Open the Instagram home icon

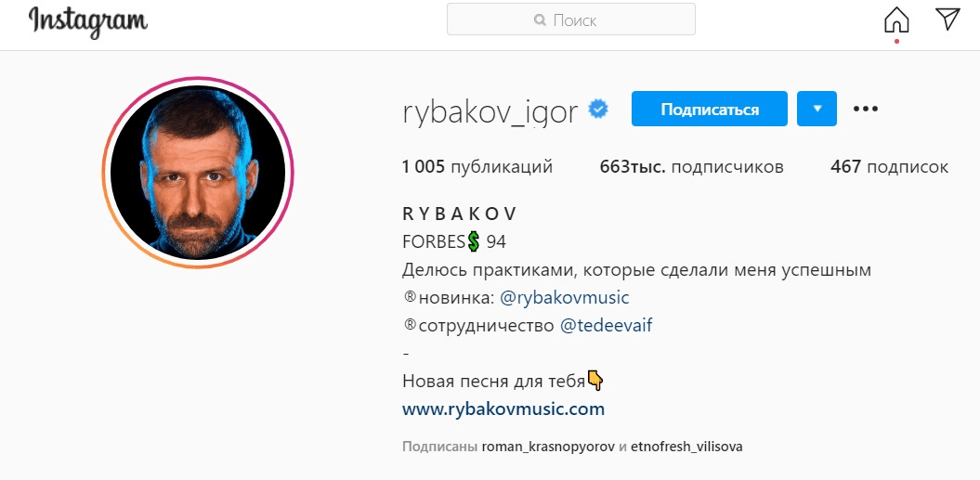tap(896, 20)
